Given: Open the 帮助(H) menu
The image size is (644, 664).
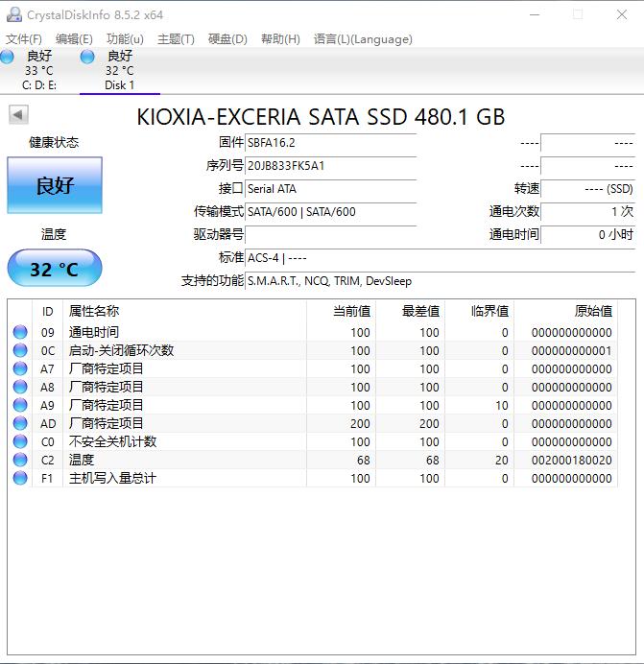Looking at the screenshot, I should [280, 39].
